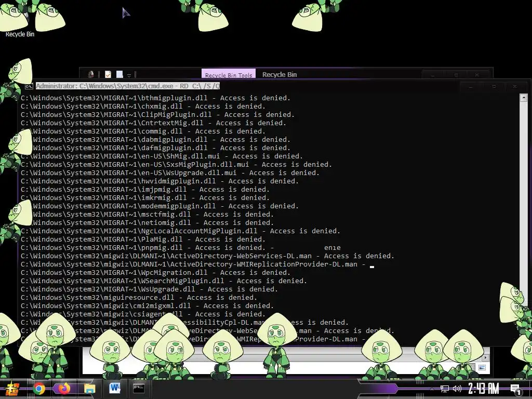Screen dimensions: 532x399
Task: Open File Explorer taskbar icon
Action: coord(89,389)
